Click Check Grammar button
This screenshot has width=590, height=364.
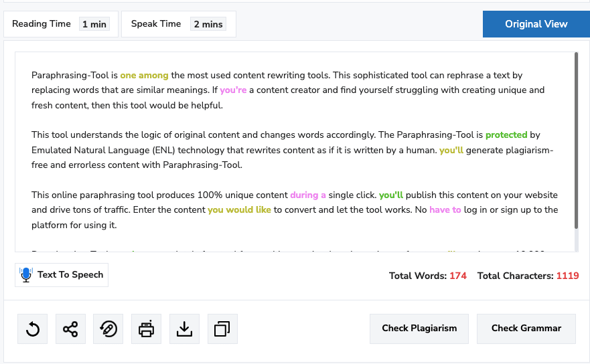[x=526, y=329]
